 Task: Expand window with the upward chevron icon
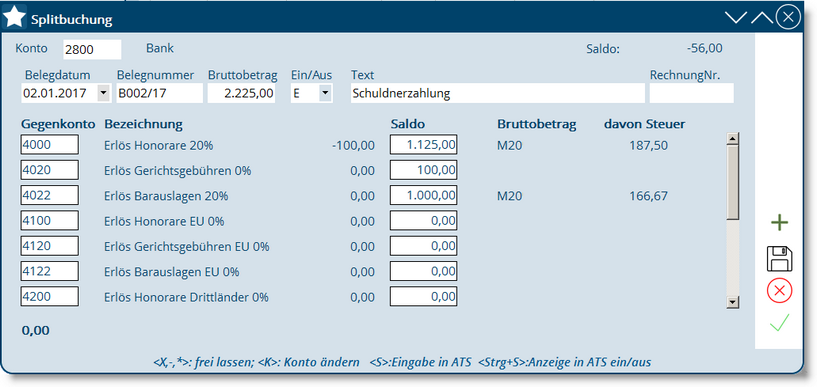coord(762,18)
